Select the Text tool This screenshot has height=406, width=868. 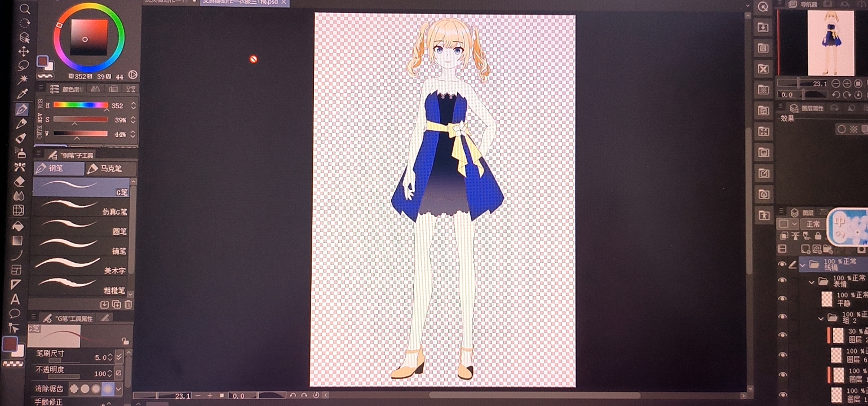[x=15, y=299]
